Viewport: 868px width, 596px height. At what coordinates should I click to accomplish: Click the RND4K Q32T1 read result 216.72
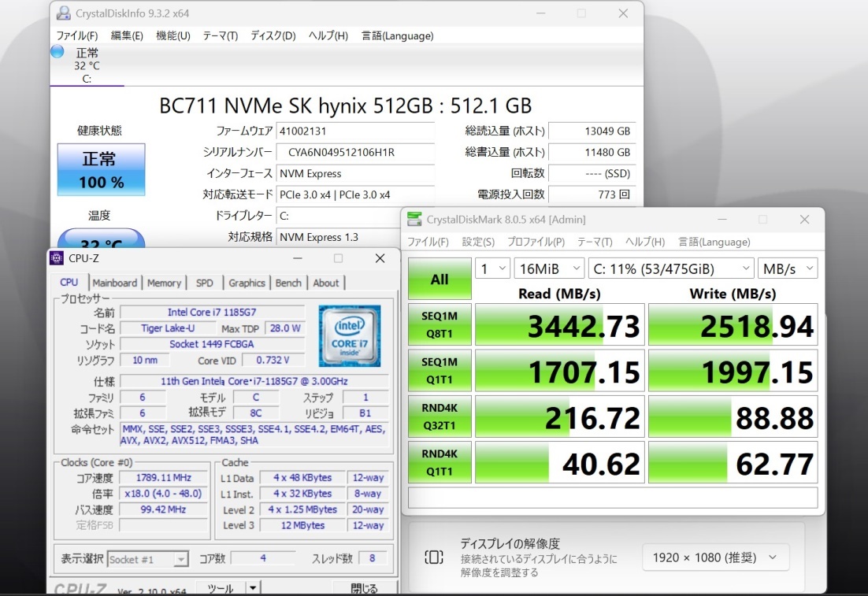point(560,416)
